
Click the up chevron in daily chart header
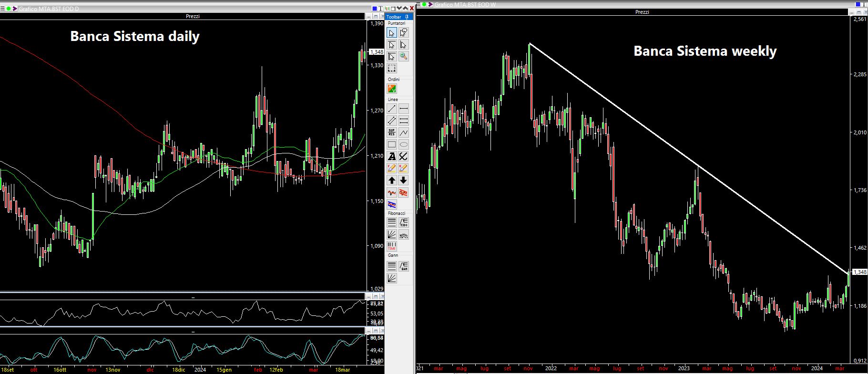click(x=406, y=9)
